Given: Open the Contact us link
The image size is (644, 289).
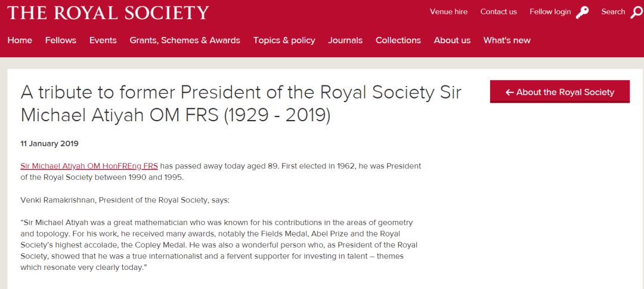Looking at the screenshot, I should tap(499, 12).
